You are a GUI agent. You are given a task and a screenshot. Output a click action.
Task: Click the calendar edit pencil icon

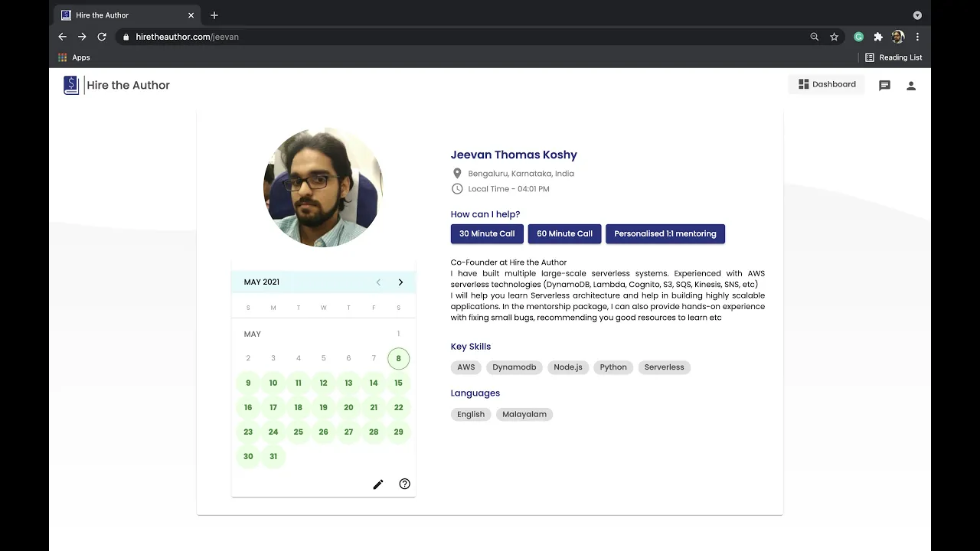coord(378,484)
